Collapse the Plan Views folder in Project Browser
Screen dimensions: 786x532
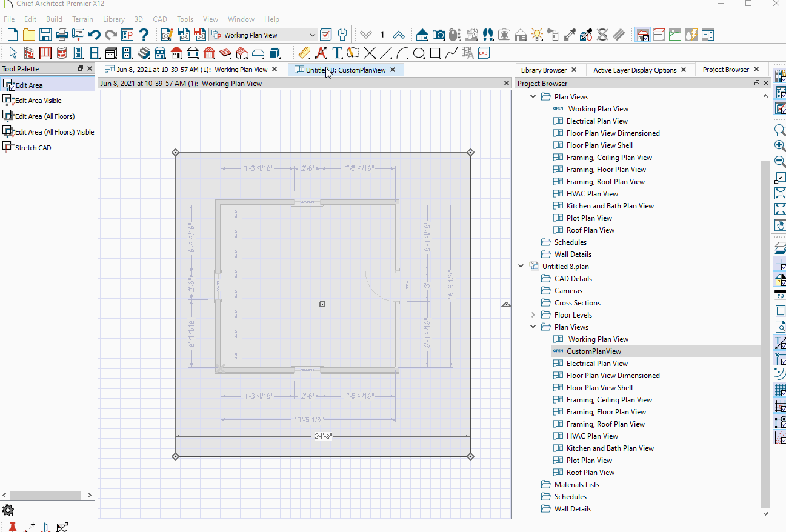(x=533, y=96)
